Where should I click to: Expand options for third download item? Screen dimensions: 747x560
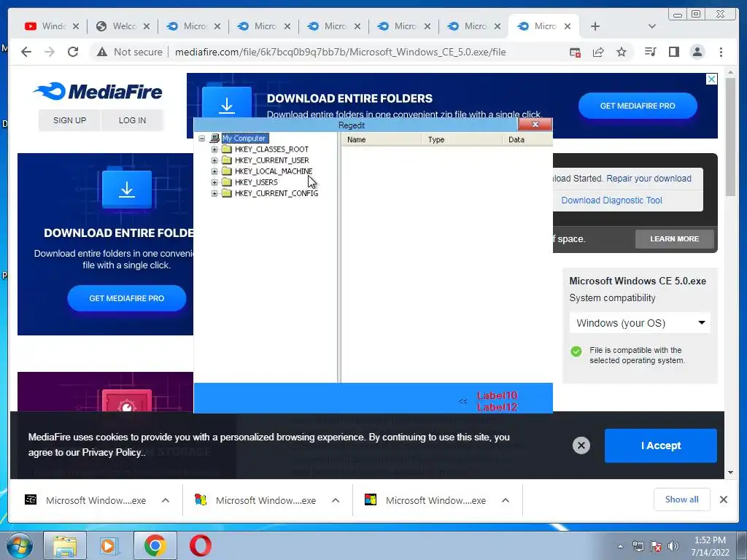(x=506, y=500)
